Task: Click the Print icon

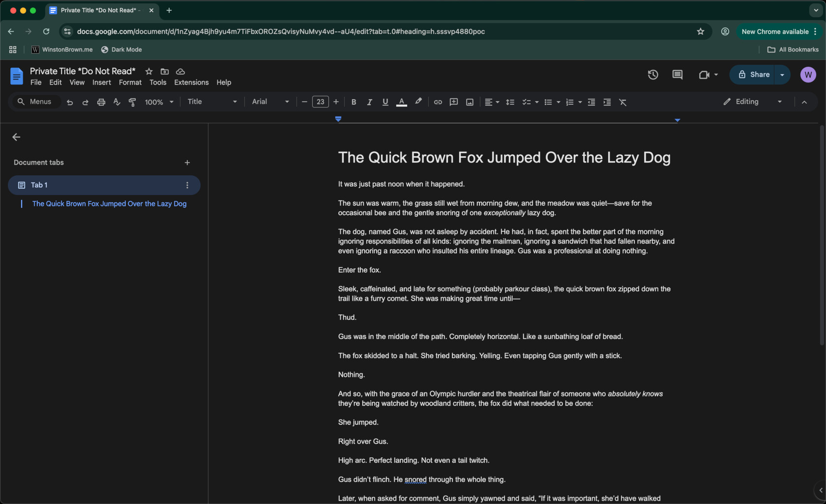Action: click(101, 102)
